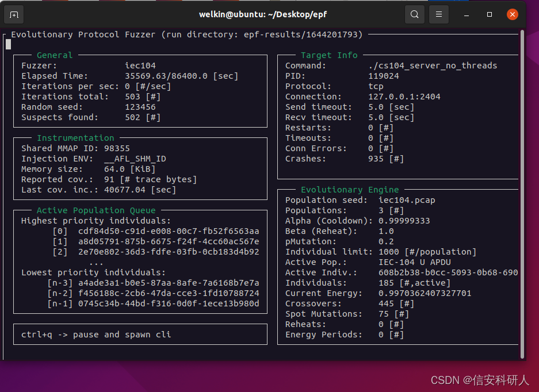Click the Shared MMAP ID 98355
This screenshot has height=392, width=539.
[117, 148]
